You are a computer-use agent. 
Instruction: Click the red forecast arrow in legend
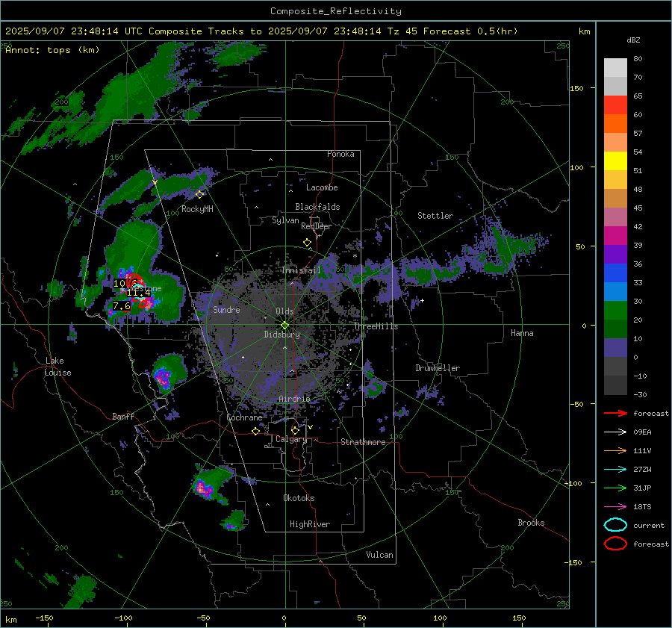pos(615,413)
